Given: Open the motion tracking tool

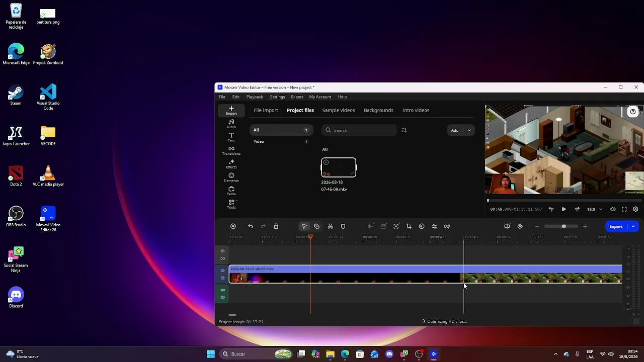Looking at the screenshot, I should point(396,226).
